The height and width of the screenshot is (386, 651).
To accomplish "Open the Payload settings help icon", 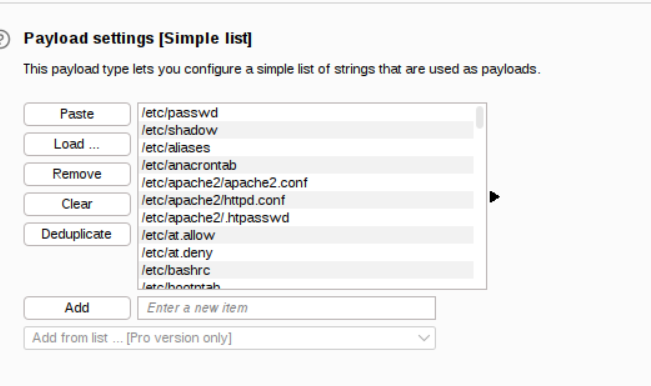I will point(3,39).
